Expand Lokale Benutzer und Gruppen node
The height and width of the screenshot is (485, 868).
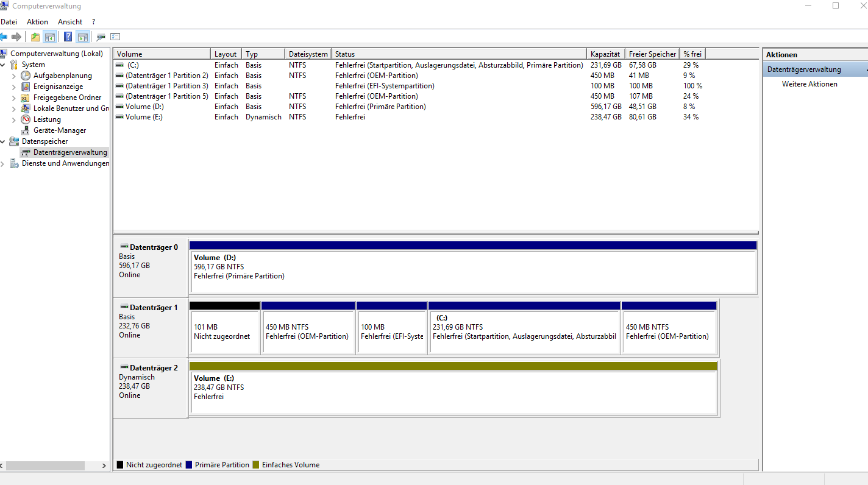tap(14, 108)
